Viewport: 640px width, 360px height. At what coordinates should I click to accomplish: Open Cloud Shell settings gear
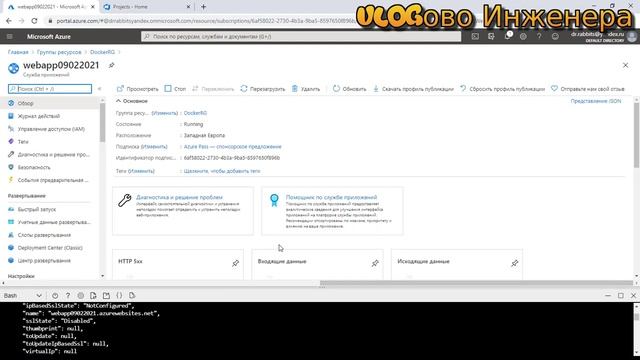[x=80, y=296]
